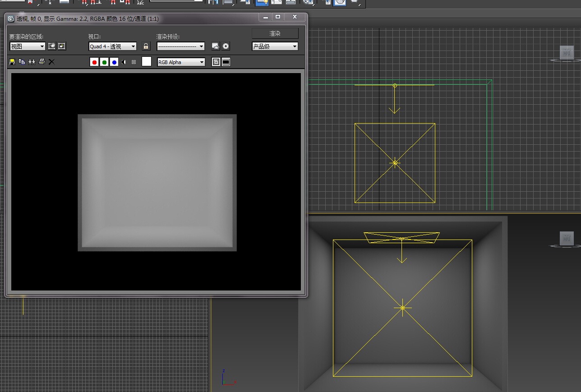Viewport: 581px width, 392px height.
Task: Clear the rendered frame with the X icon
Action: pyautogui.click(x=51, y=62)
